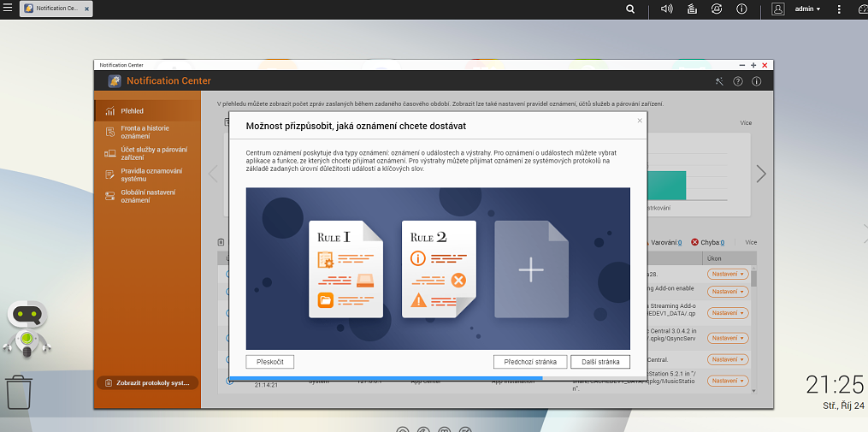The height and width of the screenshot is (432, 868).
Task: Click the user avatar icon
Action: point(777,9)
